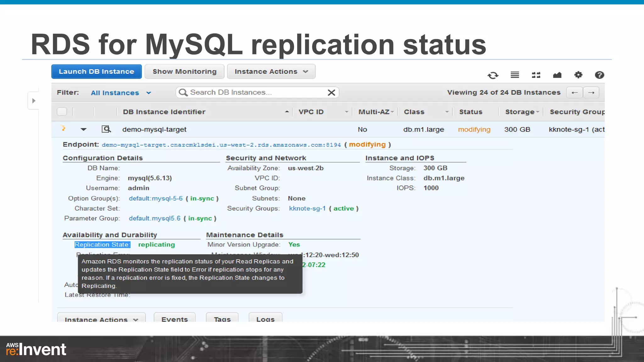Click the Security Group column header
644x362 pixels.
[x=577, y=112]
